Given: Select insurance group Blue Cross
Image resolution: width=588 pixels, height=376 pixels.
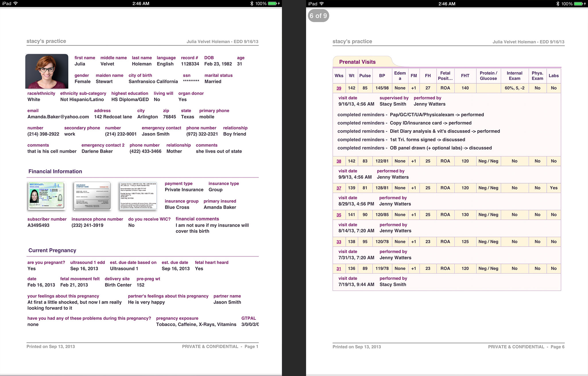Looking at the screenshot, I should 177,207.
